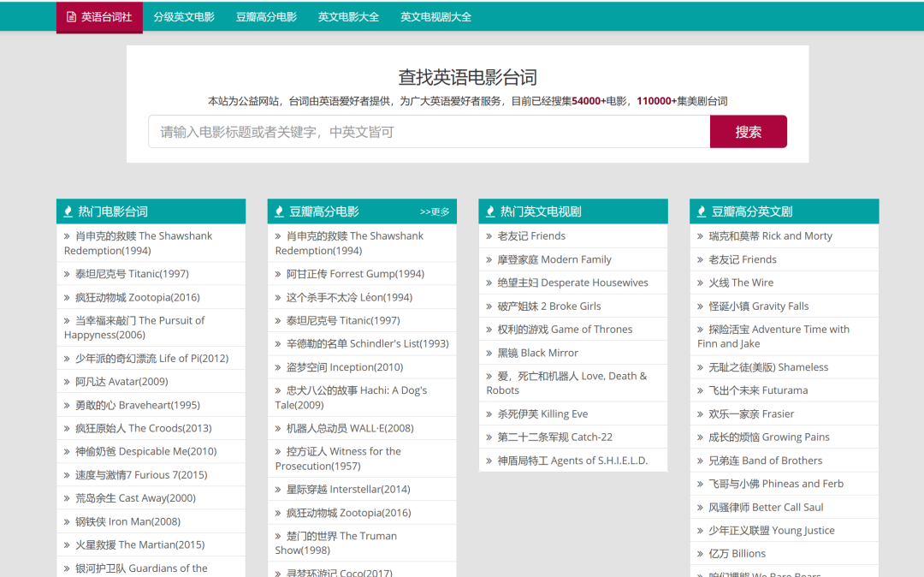Open 火星救援 The Martian(2015) link
The image size is (924, 577).
139,544
